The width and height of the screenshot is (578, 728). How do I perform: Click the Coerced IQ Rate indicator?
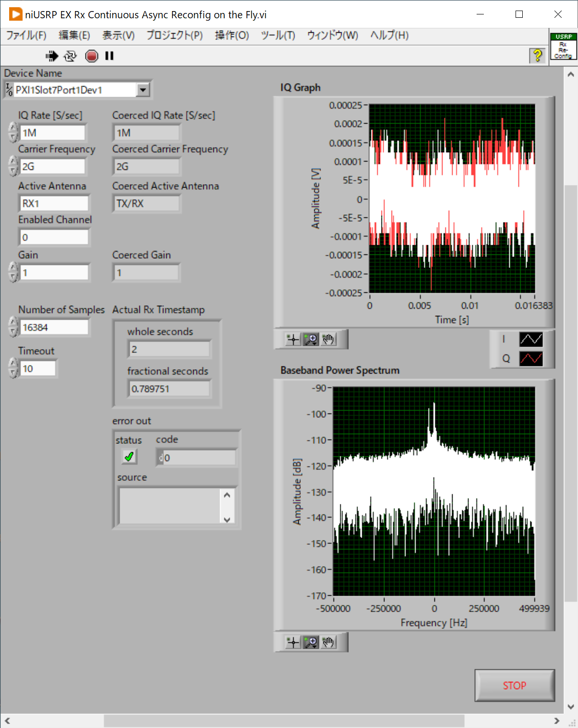point(147,133)
